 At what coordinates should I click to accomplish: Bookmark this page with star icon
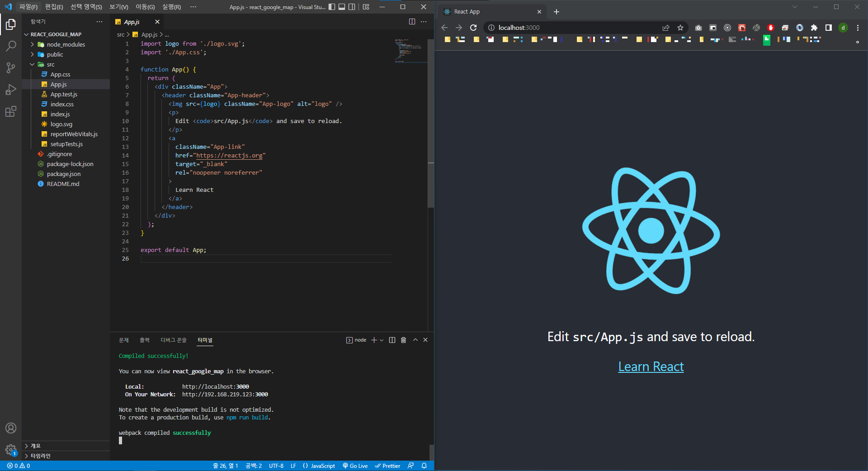(x=680, y=28)
